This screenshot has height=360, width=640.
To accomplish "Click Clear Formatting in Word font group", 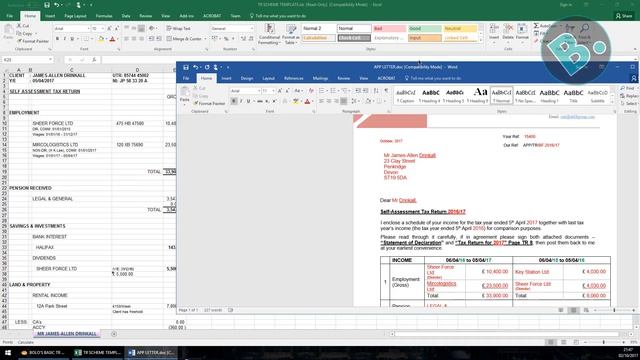I will click(x=311, y=91).
